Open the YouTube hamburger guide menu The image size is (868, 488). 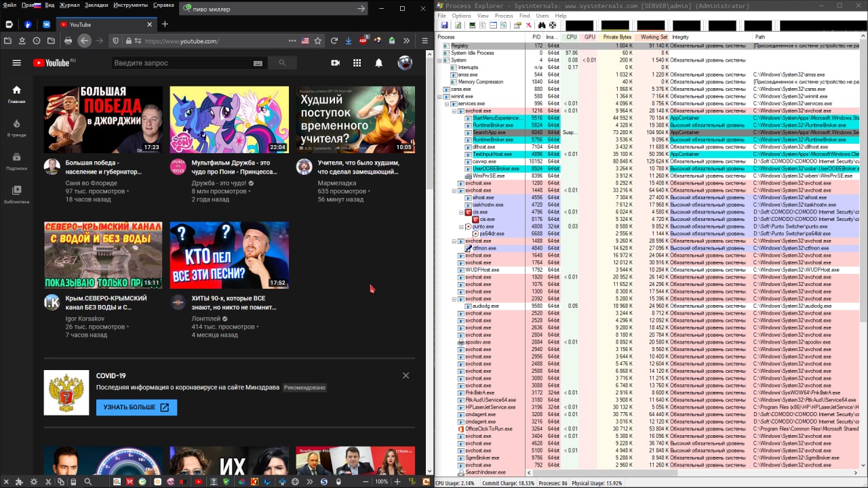click(x=16, y=63)
